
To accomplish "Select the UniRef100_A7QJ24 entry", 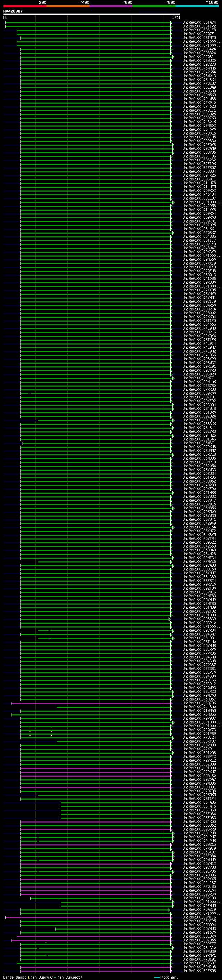I will [199, 737].
